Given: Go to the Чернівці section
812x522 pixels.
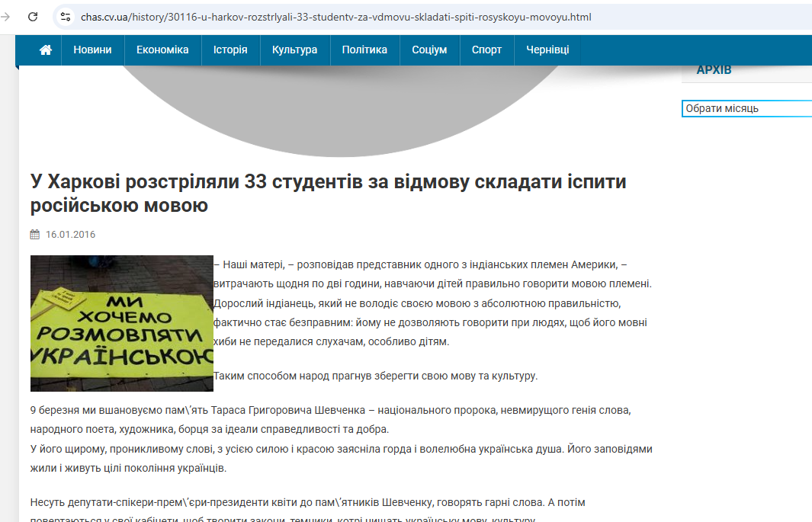Looking at the screenshot, I should 547,50.
